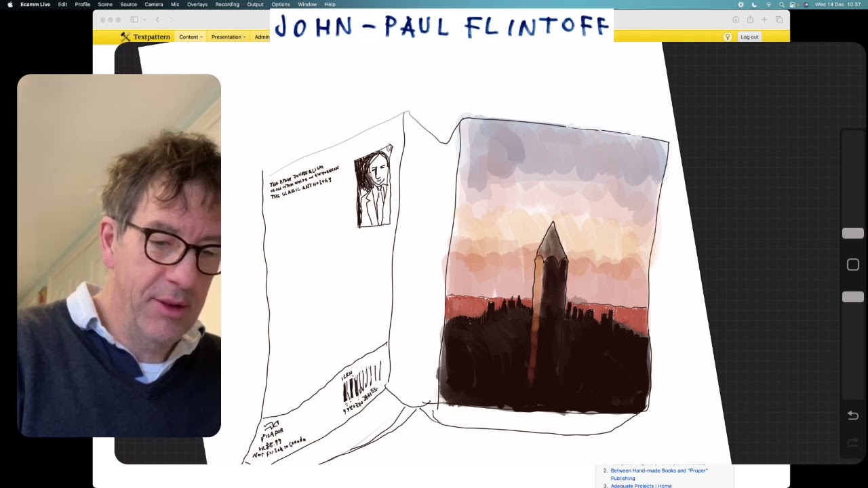Expand the sidebar options chevron
This screenshot has width=868, height=488.
pos(143,20)
